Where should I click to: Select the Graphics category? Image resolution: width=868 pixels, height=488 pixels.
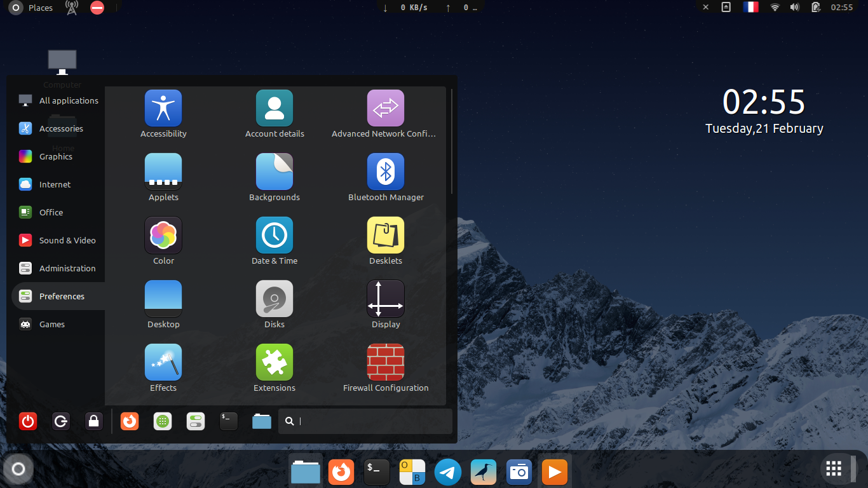point(58,156)
